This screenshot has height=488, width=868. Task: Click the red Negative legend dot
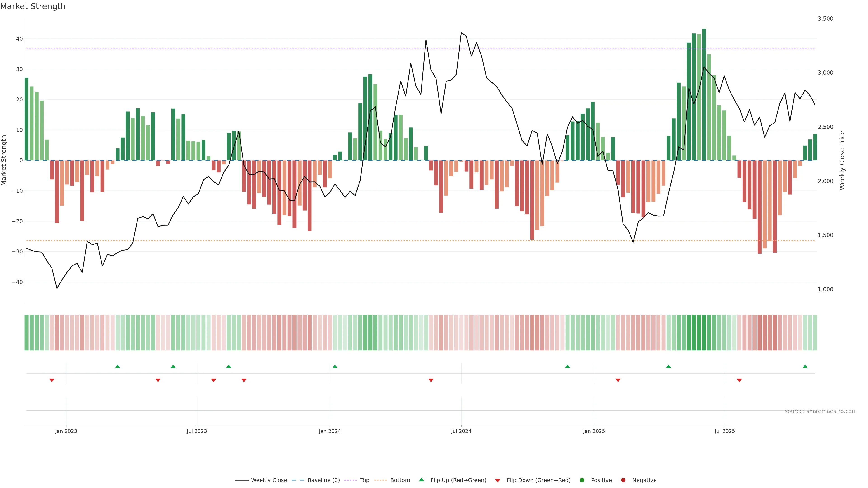point(623,480)
